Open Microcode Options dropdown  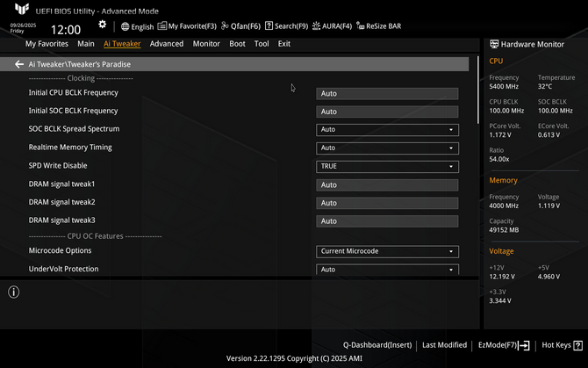pos(387,252)
